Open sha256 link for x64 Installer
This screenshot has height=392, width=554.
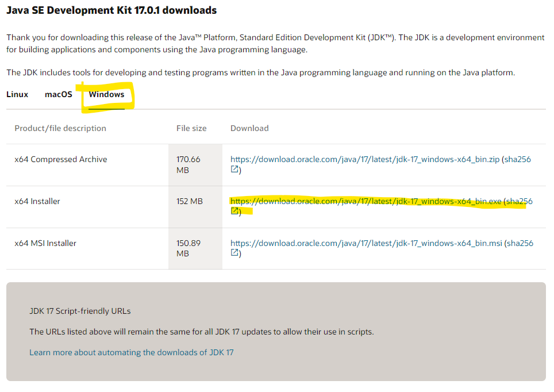coord(520,202)
